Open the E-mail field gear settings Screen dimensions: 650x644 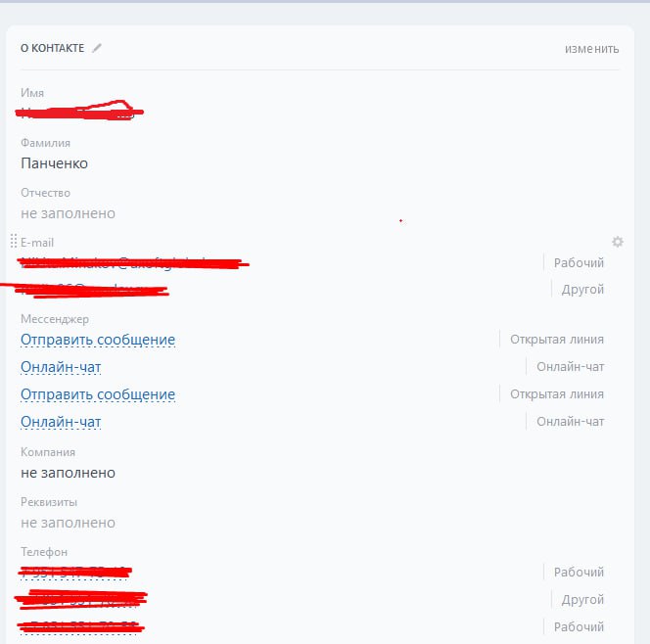coord(618,242)
